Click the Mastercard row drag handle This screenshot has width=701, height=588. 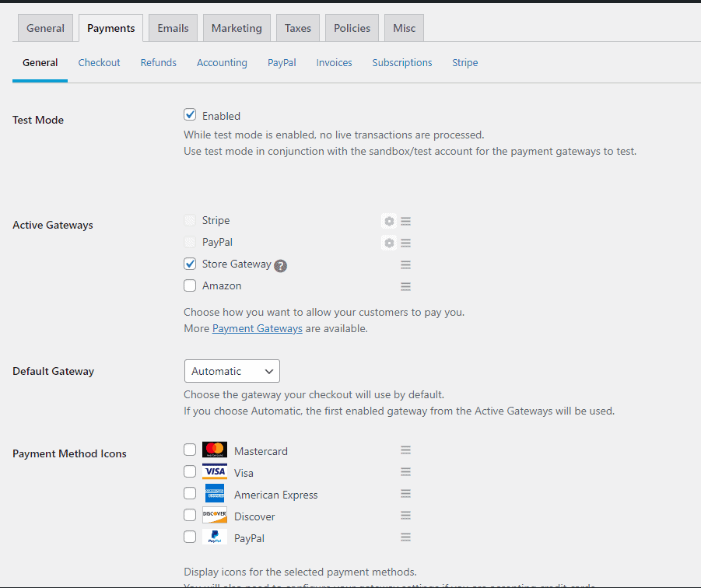[405, 450]
